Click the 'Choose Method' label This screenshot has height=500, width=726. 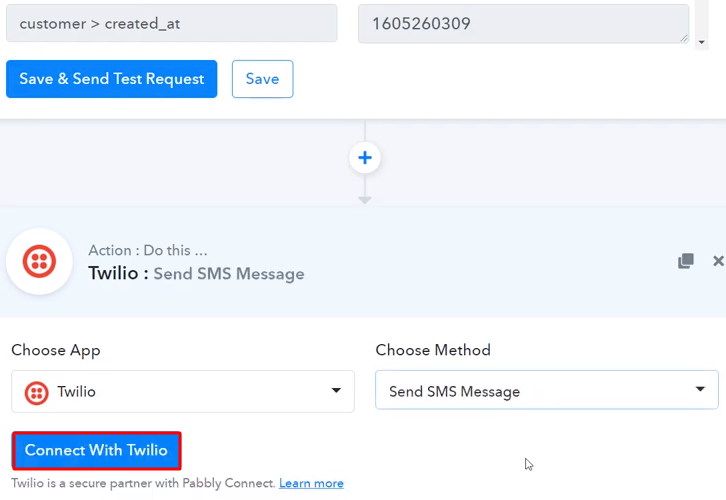[x=433, y=350]
